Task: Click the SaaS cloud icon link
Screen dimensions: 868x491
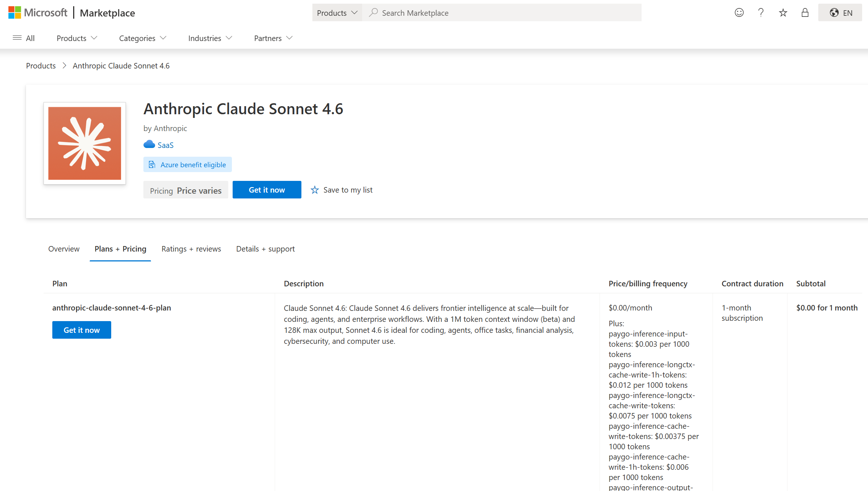Action: coord(149,145)
